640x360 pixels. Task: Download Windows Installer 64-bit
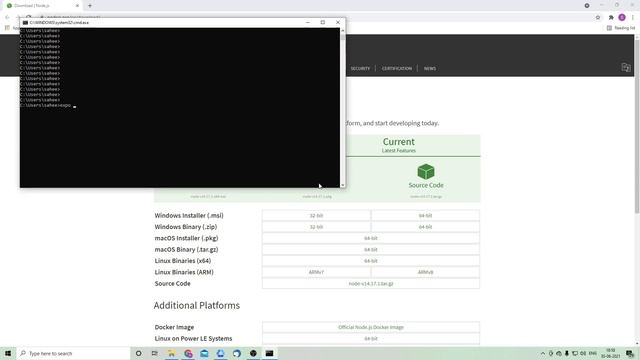click(x=425, y=216)
